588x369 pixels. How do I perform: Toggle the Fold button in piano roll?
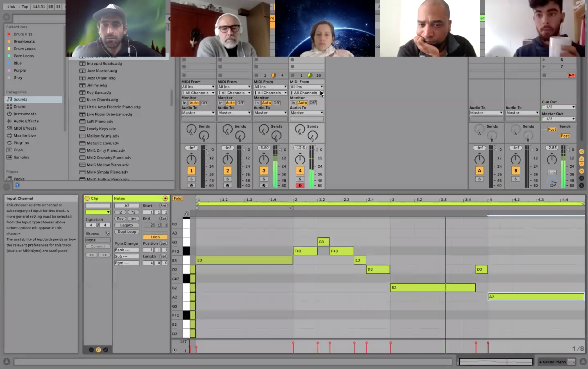click(x=177, y=199)
